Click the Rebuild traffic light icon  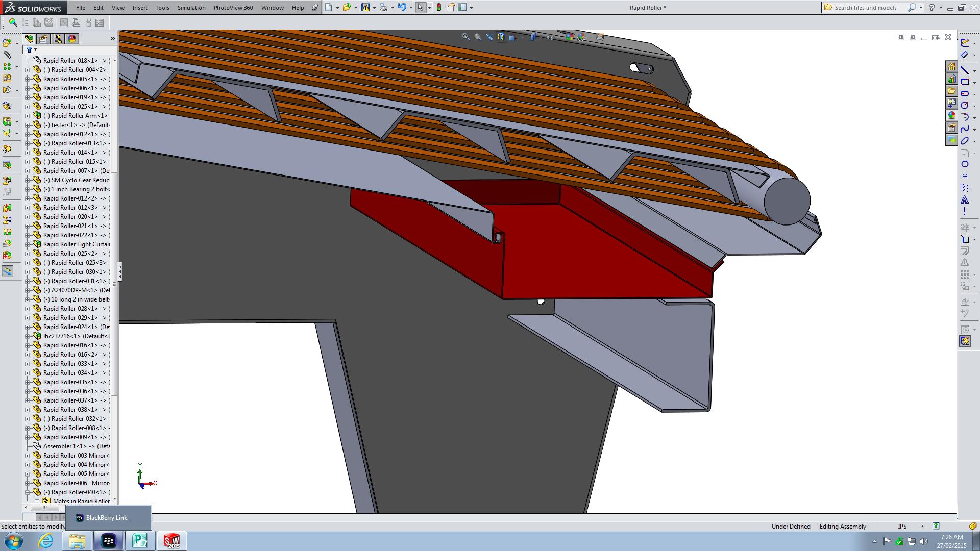pyautogui.click(x=438, y=7)
